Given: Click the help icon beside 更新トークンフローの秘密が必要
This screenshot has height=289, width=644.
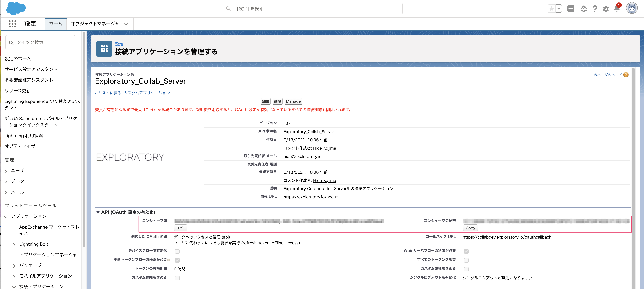Looking at the screenshot, I should point(169,260).
